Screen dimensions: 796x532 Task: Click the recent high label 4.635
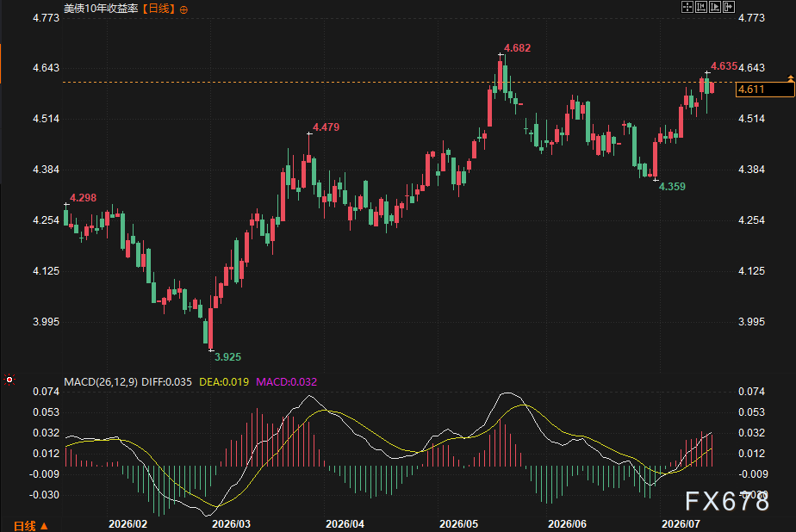coord(724,66)
